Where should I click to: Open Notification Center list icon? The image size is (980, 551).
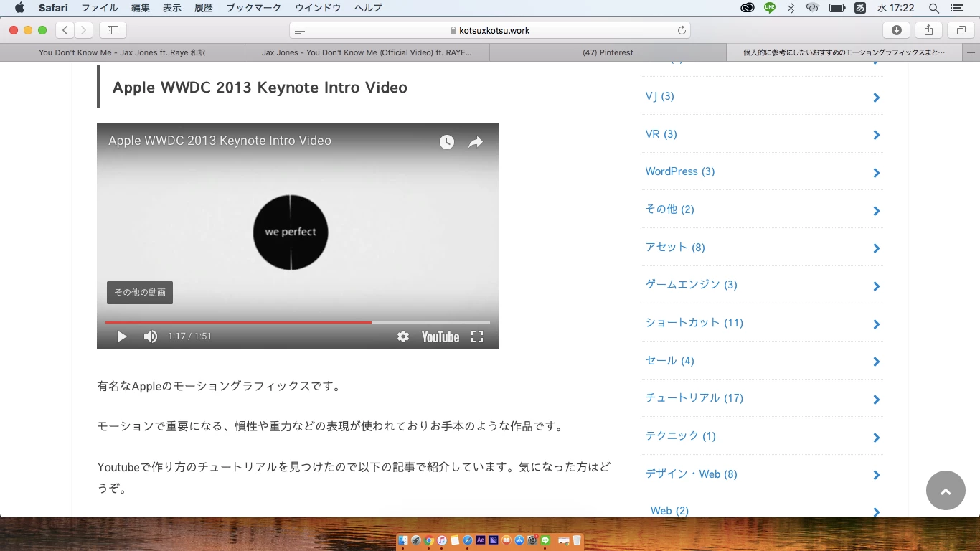pyautogui.click(x=956, y=8)
